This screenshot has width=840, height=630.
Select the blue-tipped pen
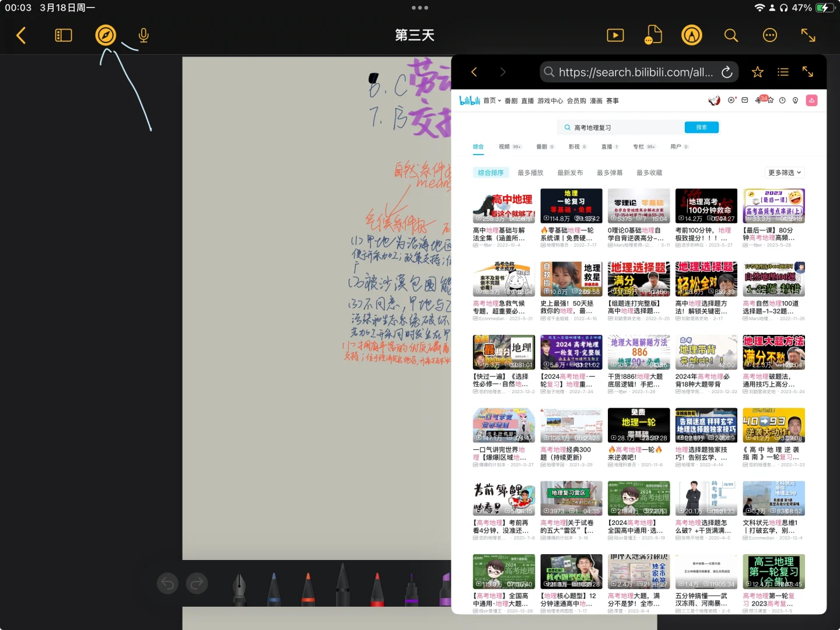coord(274,589)
